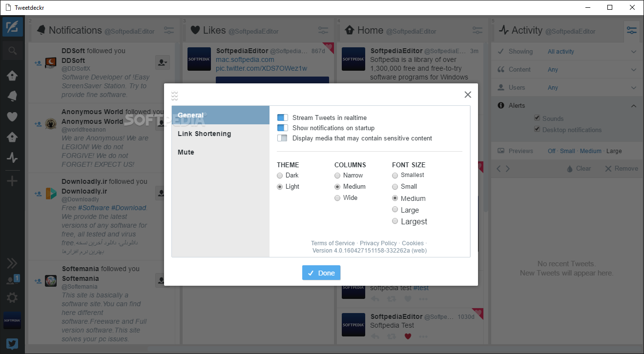
Task: Open the Cookies link
Action: [413, 243]
